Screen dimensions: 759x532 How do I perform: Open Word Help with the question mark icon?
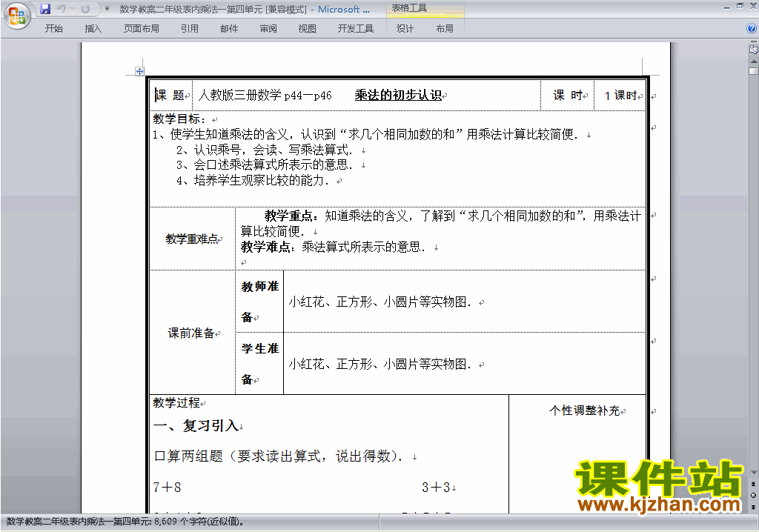point(752,29)
